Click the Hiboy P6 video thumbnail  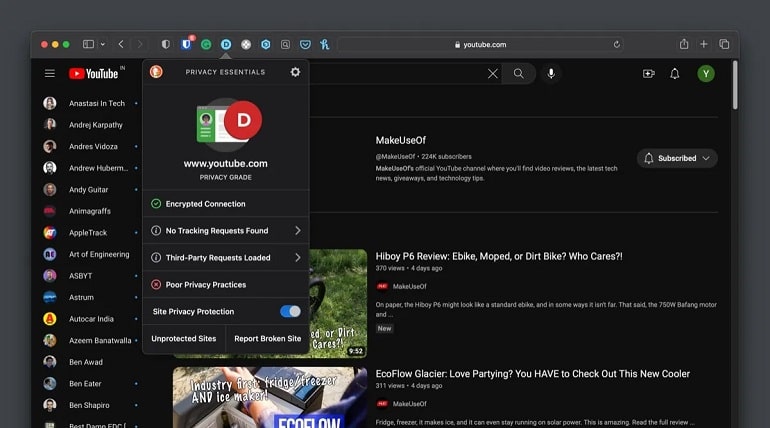[x=339, y=303]
